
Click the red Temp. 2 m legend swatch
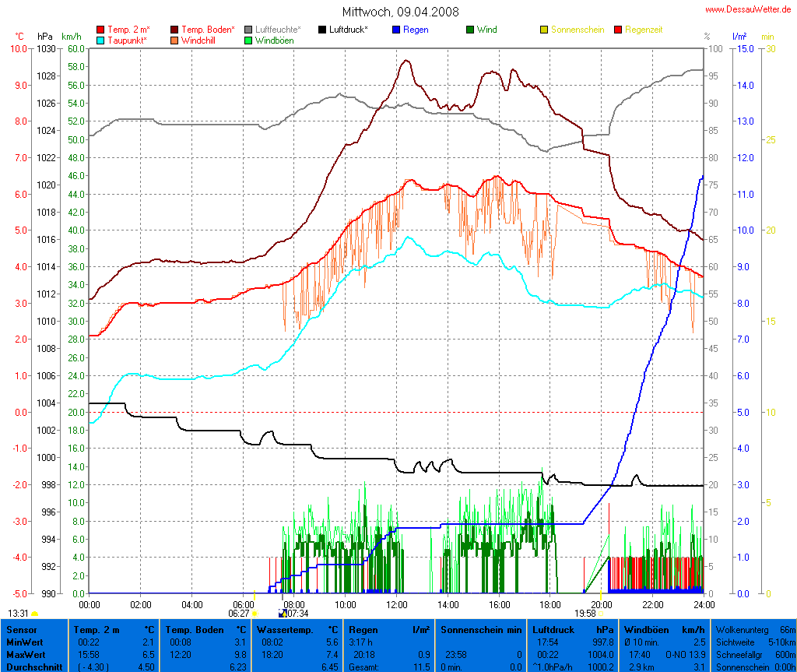pyautogui.click(x=101, y=30)
